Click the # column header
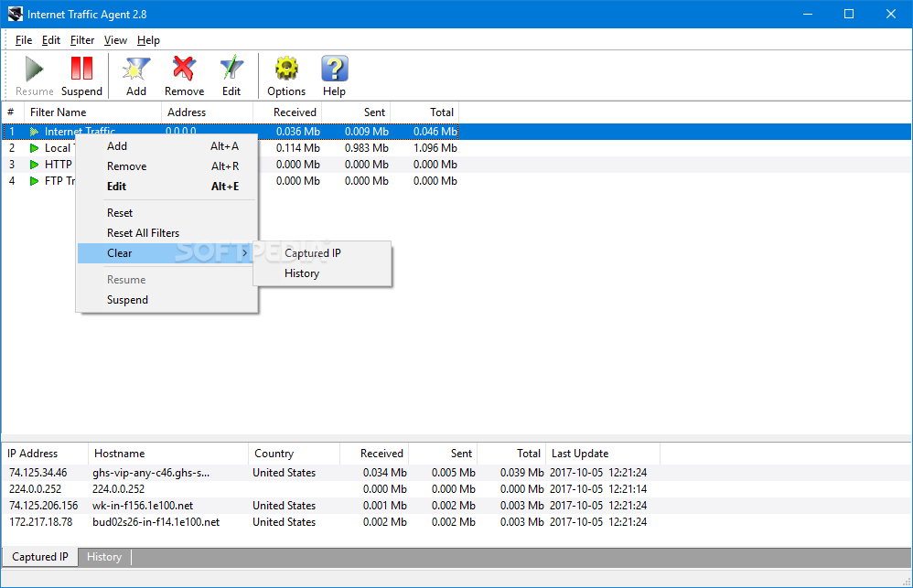 coord(13,112)
